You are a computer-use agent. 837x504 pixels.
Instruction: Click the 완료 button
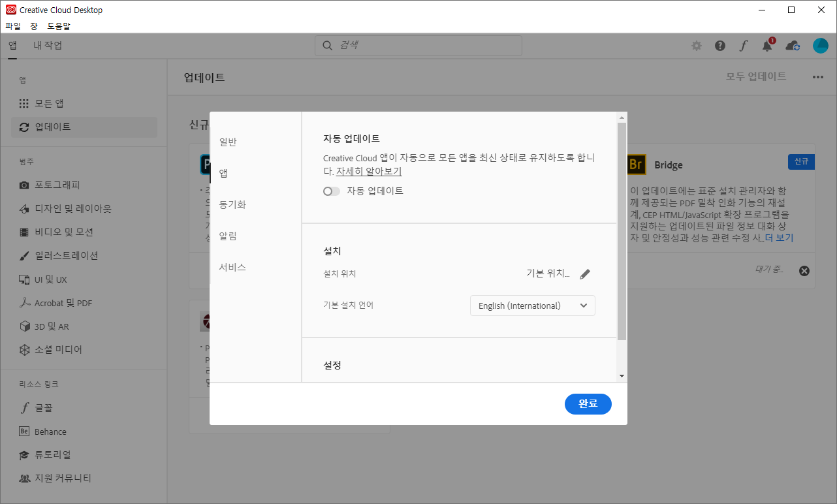(588, 403)
